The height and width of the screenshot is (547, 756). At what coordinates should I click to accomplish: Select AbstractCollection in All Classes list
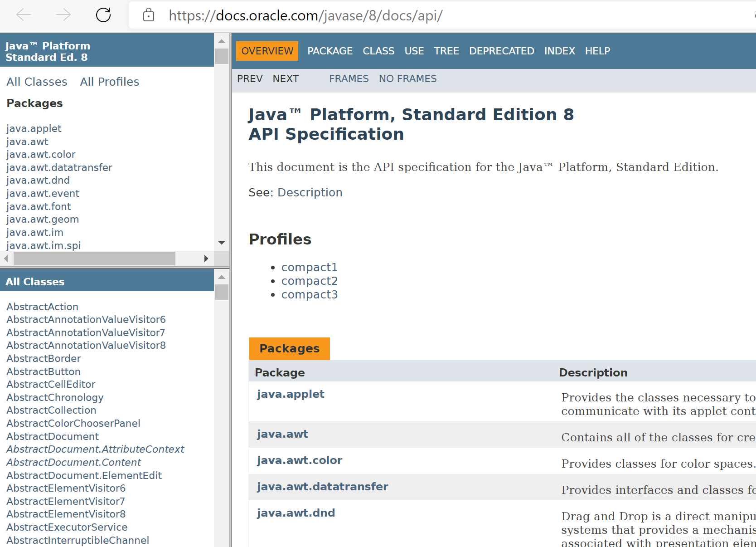tap(51, 410)
